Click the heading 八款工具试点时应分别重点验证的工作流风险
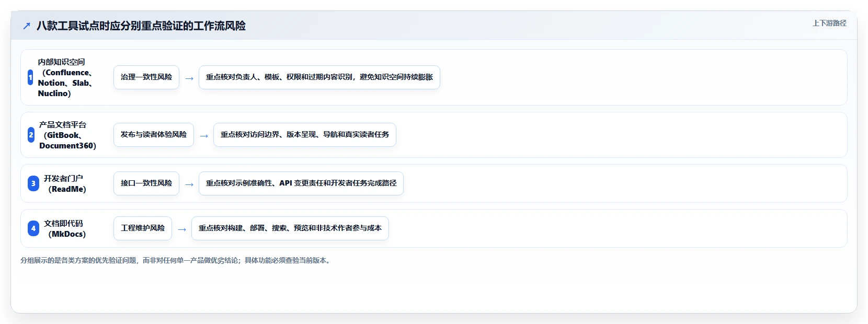The height and width of the screenshot is (324, 868). (x=141, y=26)
